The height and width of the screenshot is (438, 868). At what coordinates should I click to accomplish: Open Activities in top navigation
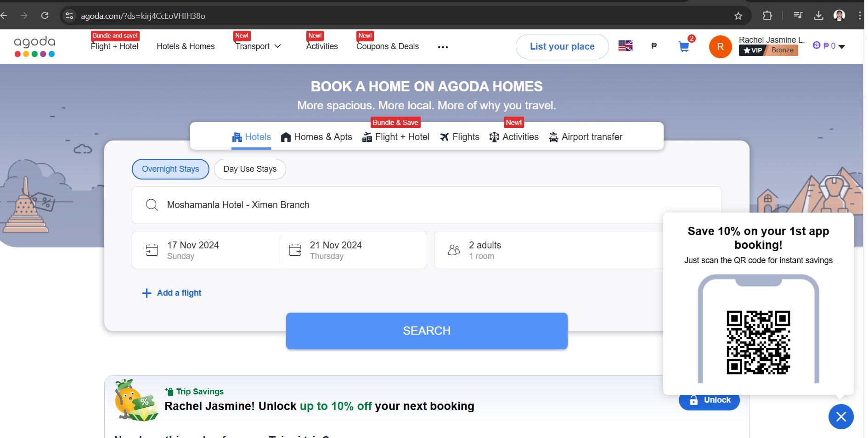coord(322,46)
